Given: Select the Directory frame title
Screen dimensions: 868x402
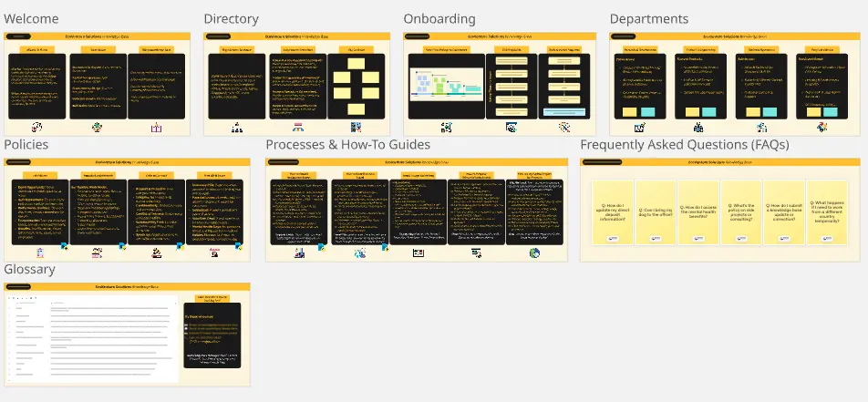Looking at the screenshot, I should tap(231, 19).
